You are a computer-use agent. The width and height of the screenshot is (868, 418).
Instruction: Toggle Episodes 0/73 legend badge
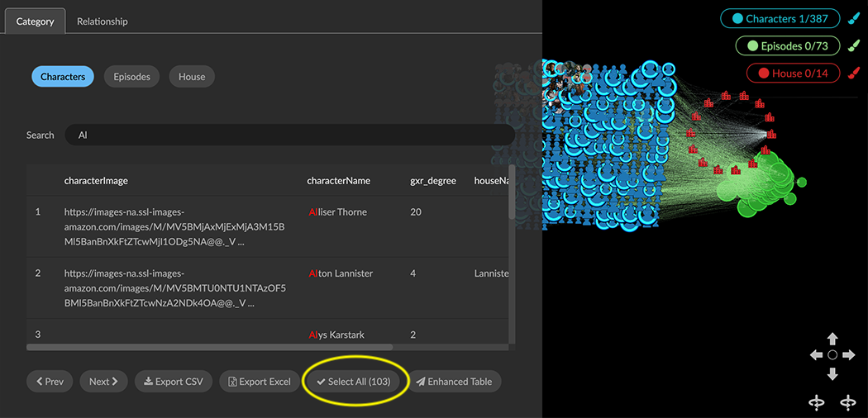[788, 46]
